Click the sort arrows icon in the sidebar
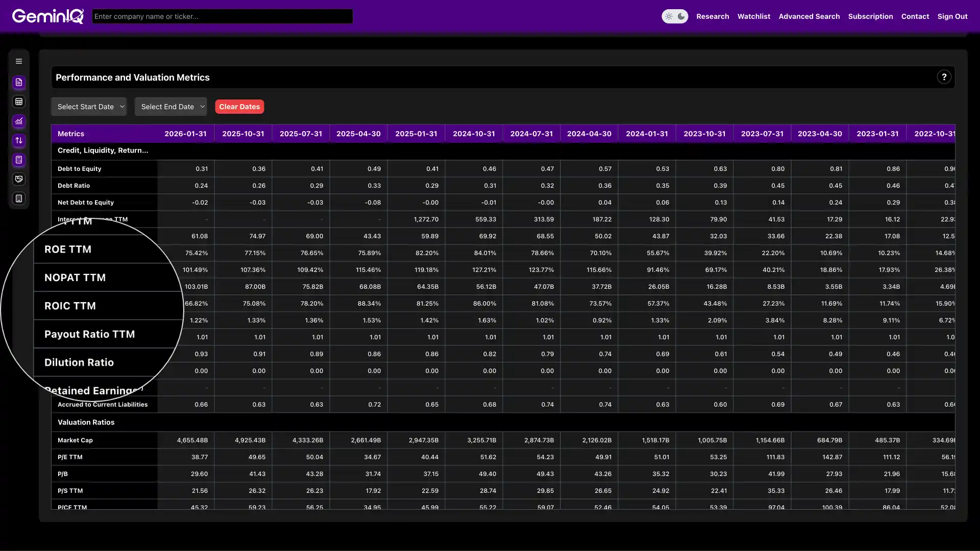Image resolution: width=980 pixels, height=551 pixels. point(19,141)
